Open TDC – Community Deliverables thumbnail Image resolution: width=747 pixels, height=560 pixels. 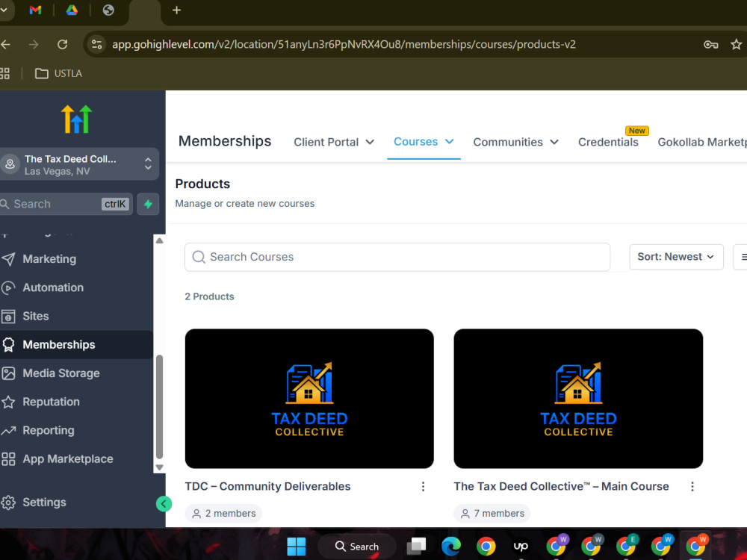(x=309, y=399)
